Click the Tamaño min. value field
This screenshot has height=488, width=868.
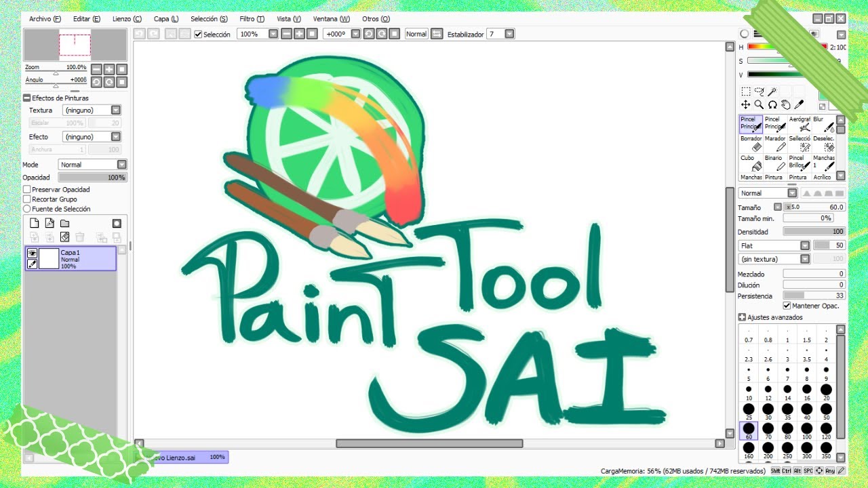pyautogui.click(x=808, y=218)
